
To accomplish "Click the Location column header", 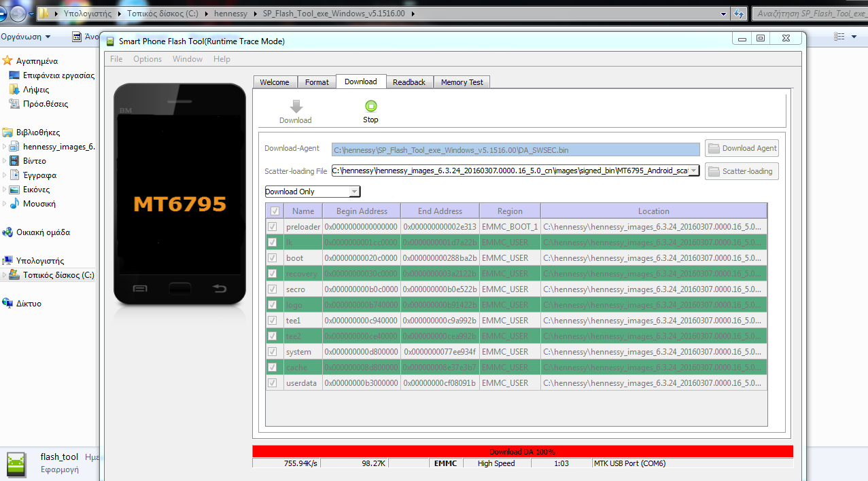I will click(x=653, y=211).
